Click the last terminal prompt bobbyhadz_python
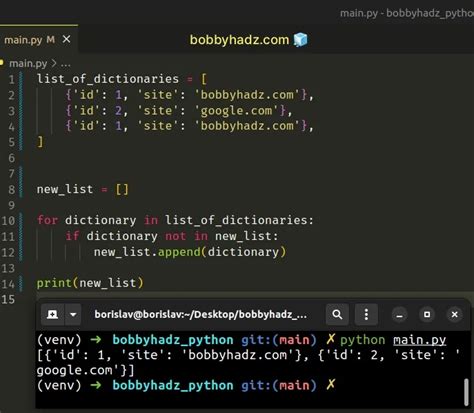Image resolution: width=474 pixels, height=413 pixels. [173, 385]
